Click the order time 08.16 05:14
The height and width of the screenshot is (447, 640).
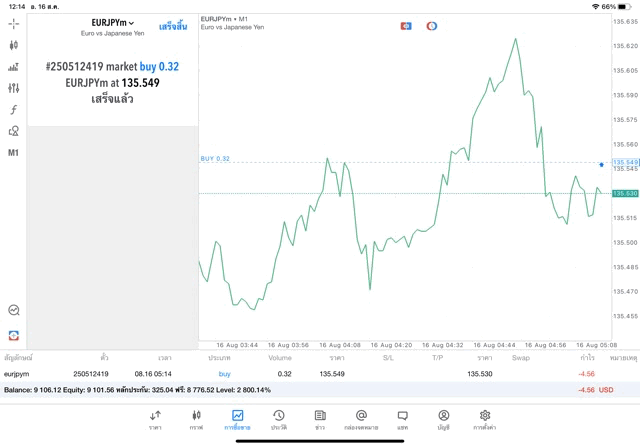tap(153, 374)
